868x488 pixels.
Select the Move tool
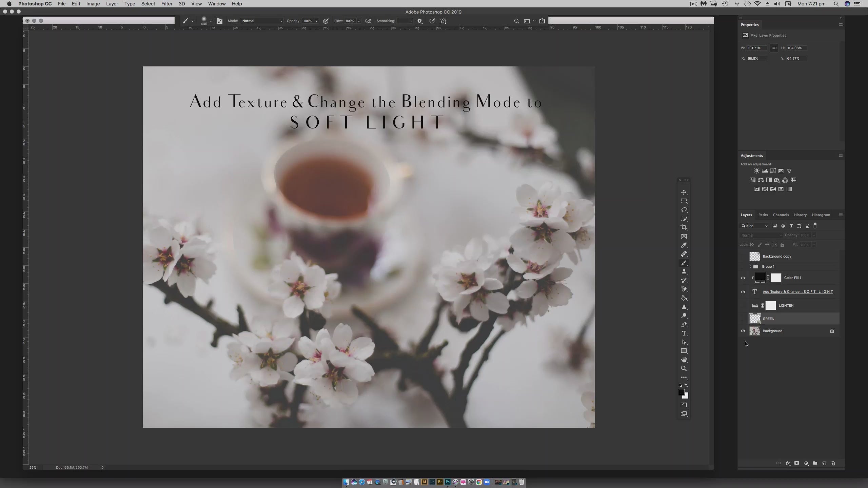(x=684, y=192)
